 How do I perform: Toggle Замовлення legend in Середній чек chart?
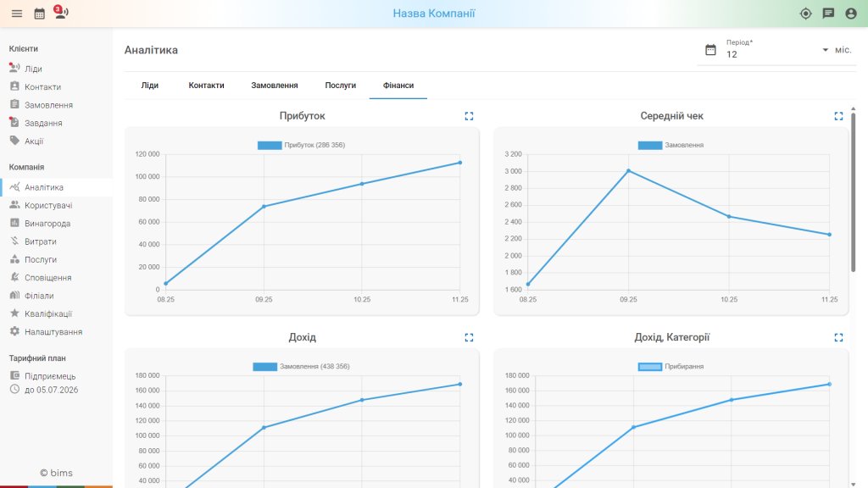click(x=671, y=145)
